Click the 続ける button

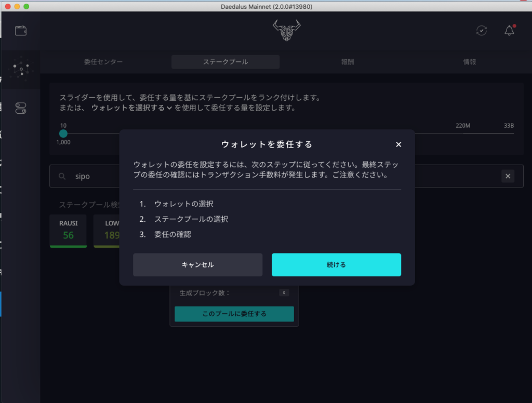coord(336,265)
